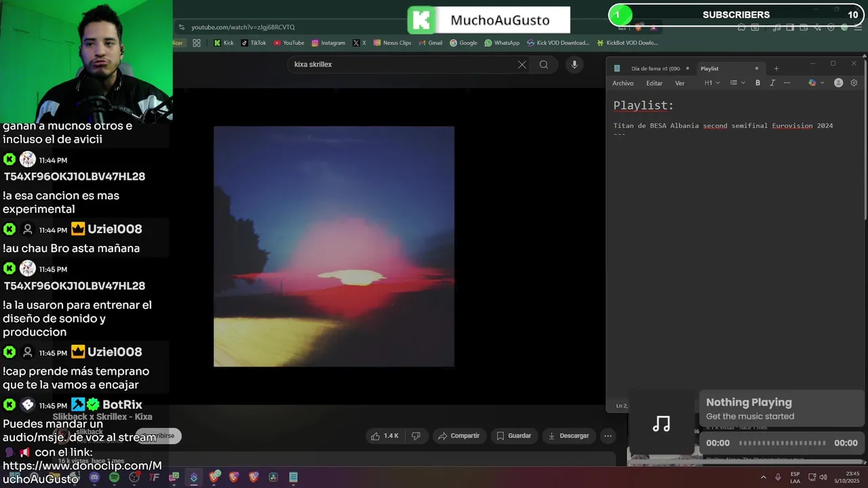Start YouTube voice search with microphone

coord(574,64)
